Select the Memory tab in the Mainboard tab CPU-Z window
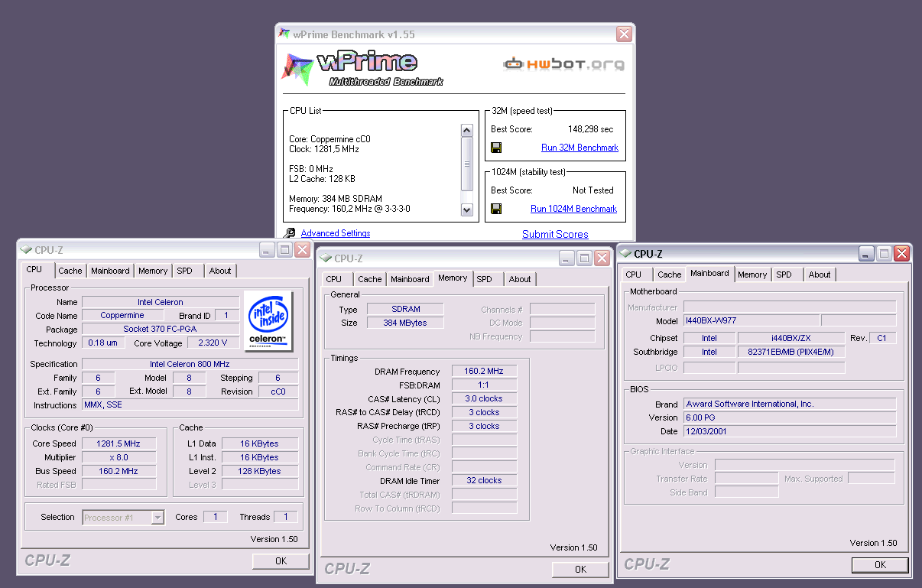922x588 pixels. (x=752, y=275)
